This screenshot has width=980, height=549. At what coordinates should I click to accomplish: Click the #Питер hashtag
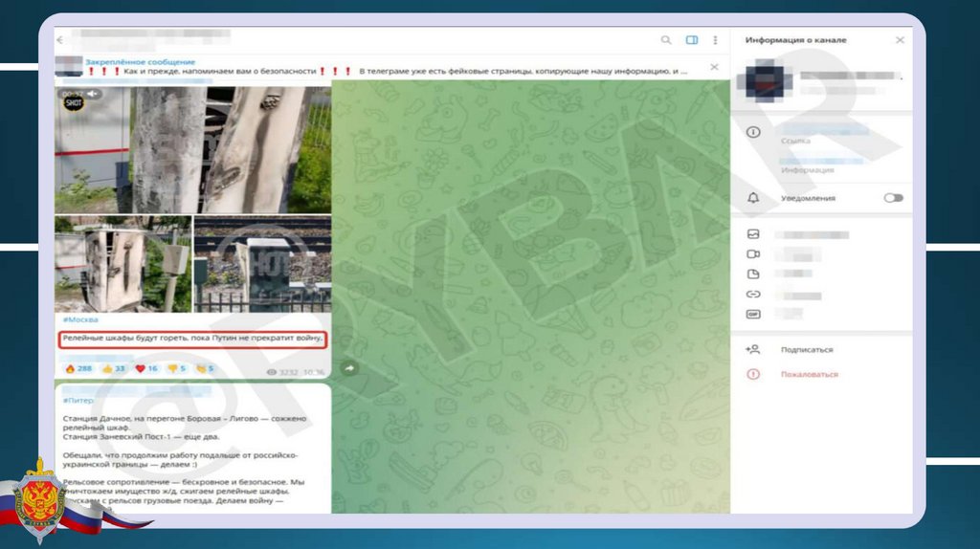tap(78, 401)
